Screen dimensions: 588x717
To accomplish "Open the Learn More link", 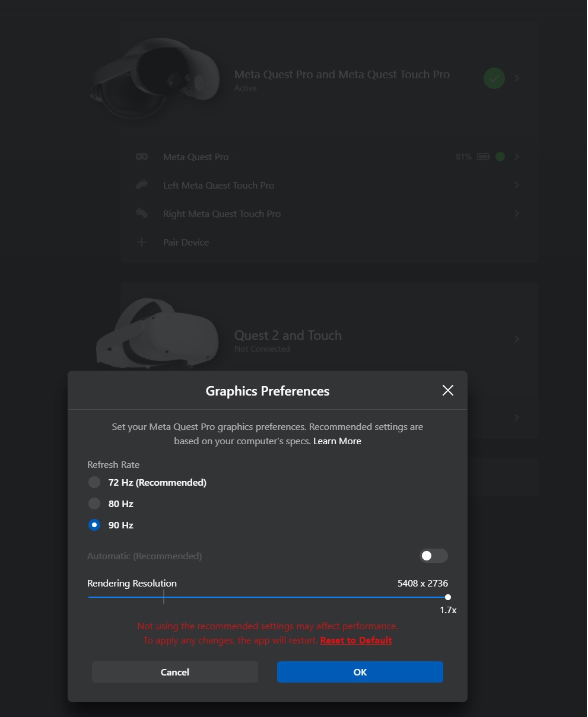I will [337, 441].
